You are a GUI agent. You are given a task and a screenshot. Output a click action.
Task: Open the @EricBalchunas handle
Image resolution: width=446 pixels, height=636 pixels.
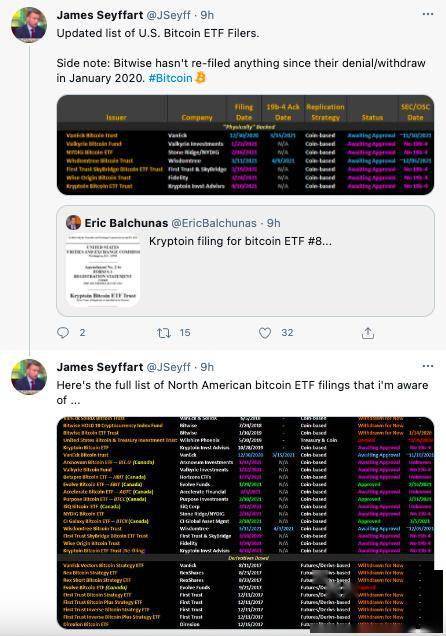tap(214, 223)
